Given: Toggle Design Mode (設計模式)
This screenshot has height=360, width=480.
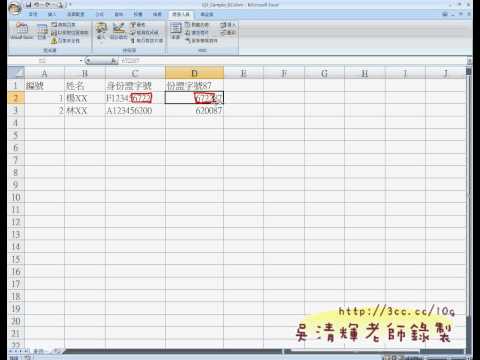Looking at the screenshot, I should click(119, 31).
